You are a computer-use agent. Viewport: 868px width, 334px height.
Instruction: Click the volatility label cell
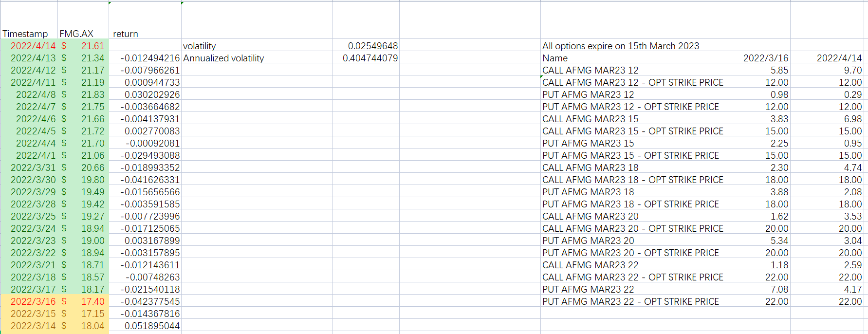(x=257, y=46)
